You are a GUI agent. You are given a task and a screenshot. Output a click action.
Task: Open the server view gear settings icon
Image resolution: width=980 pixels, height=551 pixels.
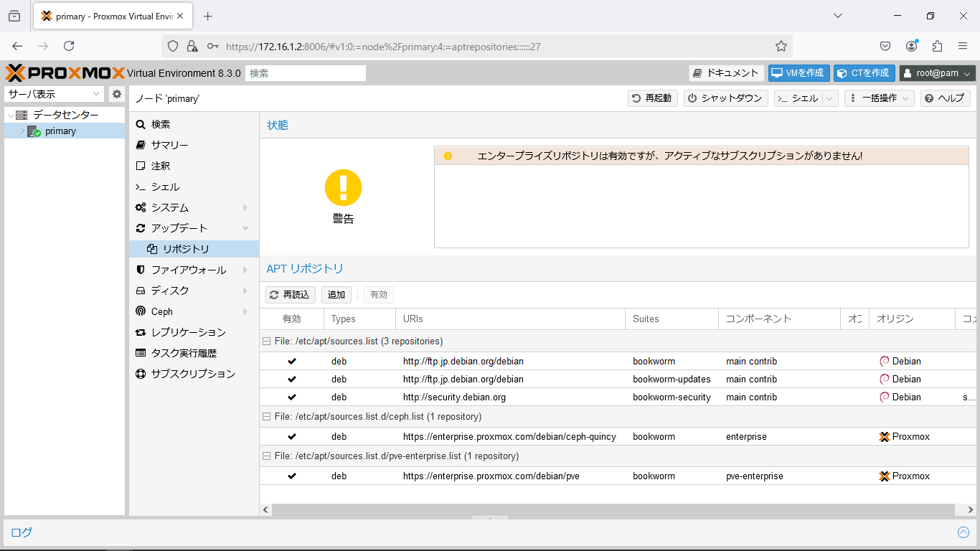coord(117,94)
